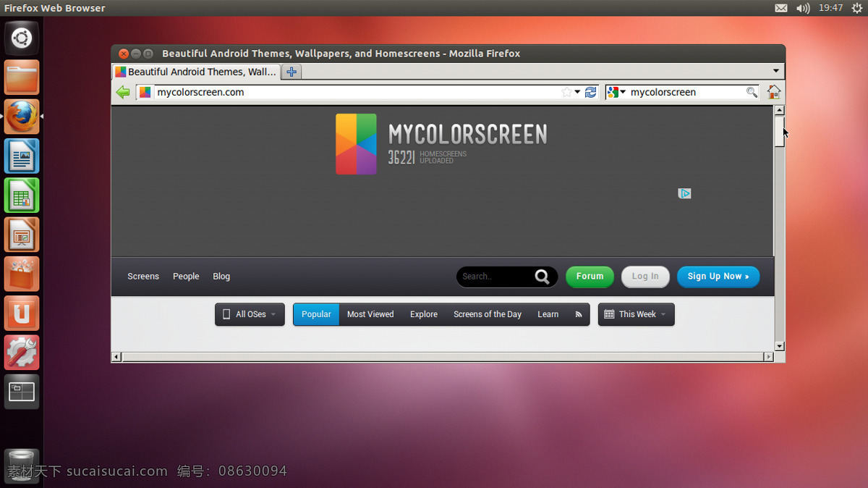Click the Sign Up Now button
Image resolution: width=868 pixels, height=488 pixels.
pos(718,277)
